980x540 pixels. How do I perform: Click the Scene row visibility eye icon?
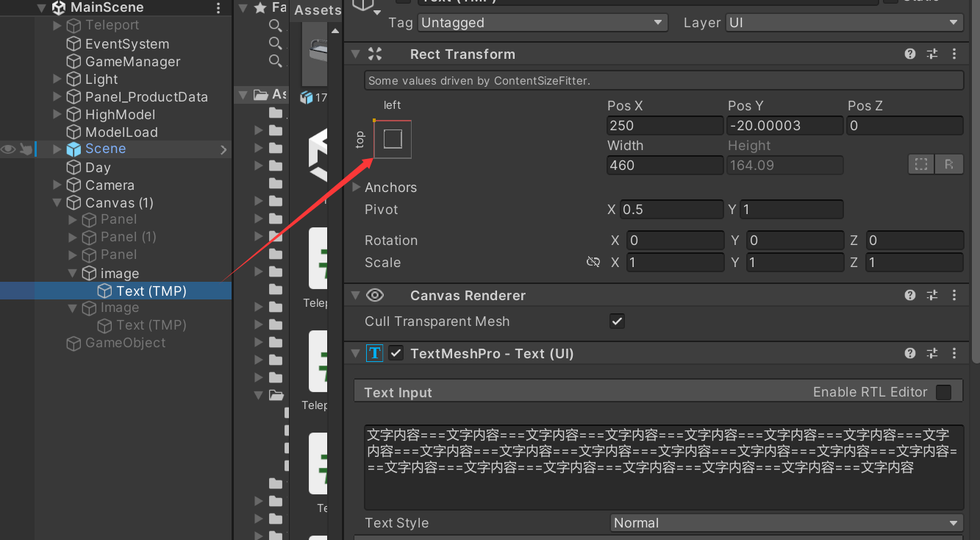click(8, 149)
